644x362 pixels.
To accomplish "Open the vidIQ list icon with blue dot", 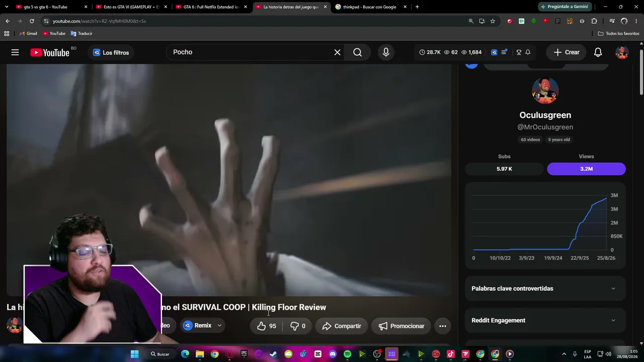I will pos(504,52).
